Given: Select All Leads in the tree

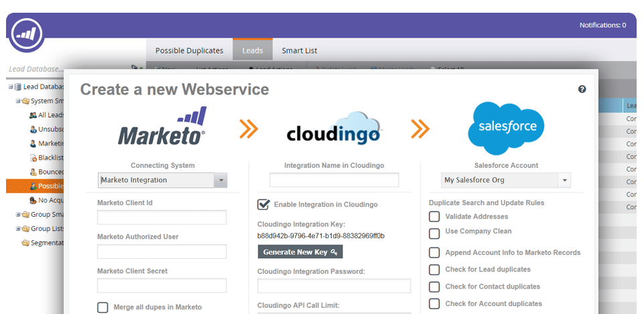Looking at the screenshot, I should 51,115.
